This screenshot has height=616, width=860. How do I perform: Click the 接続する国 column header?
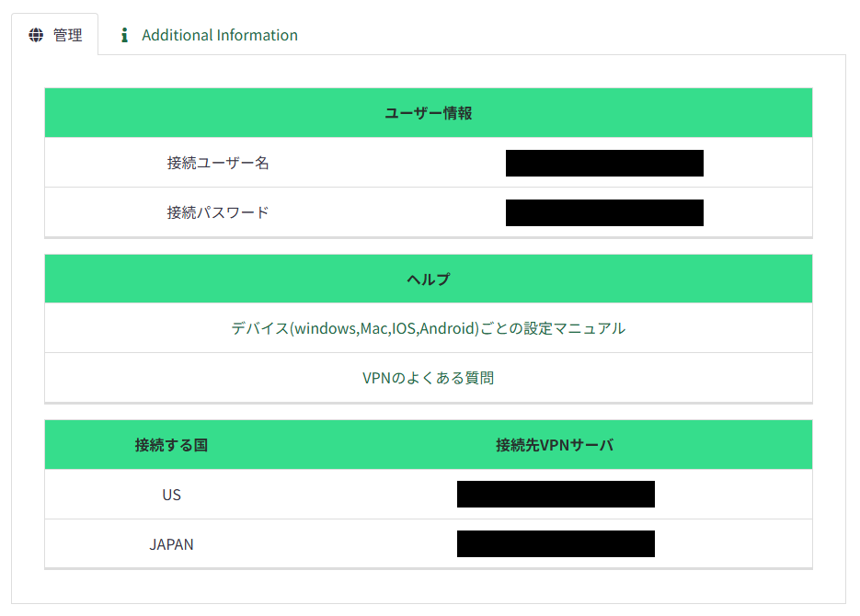pos(171,445)
